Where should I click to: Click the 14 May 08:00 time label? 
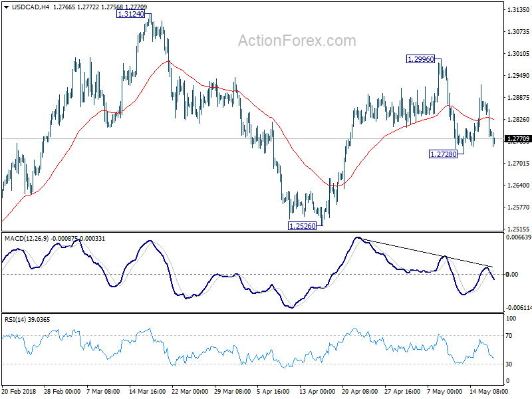tap(489, 391)
